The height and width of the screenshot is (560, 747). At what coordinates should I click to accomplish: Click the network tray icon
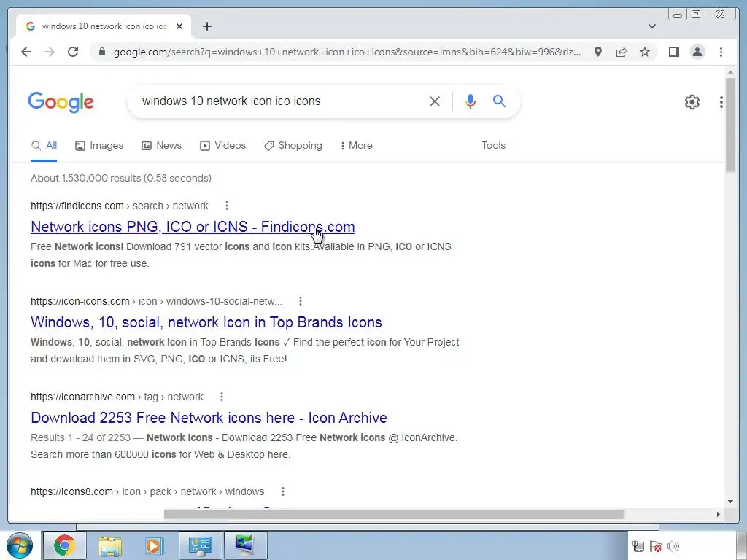click(x=638, y=546)
